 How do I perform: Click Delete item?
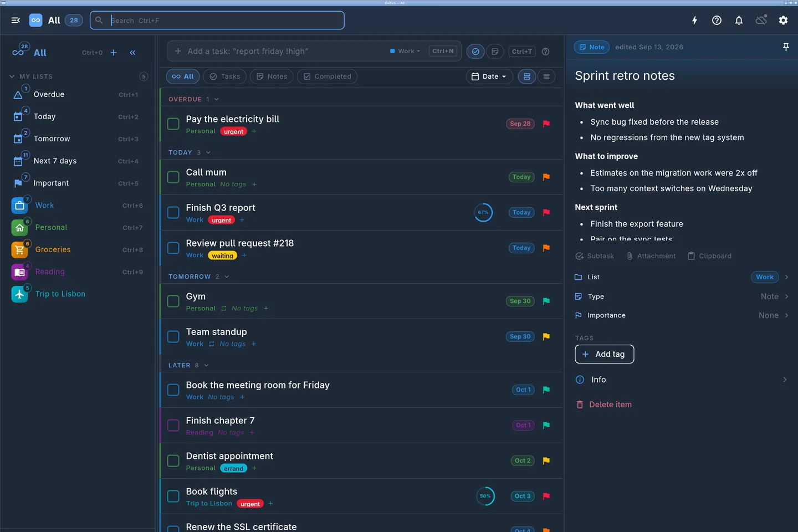click(604, 405)
